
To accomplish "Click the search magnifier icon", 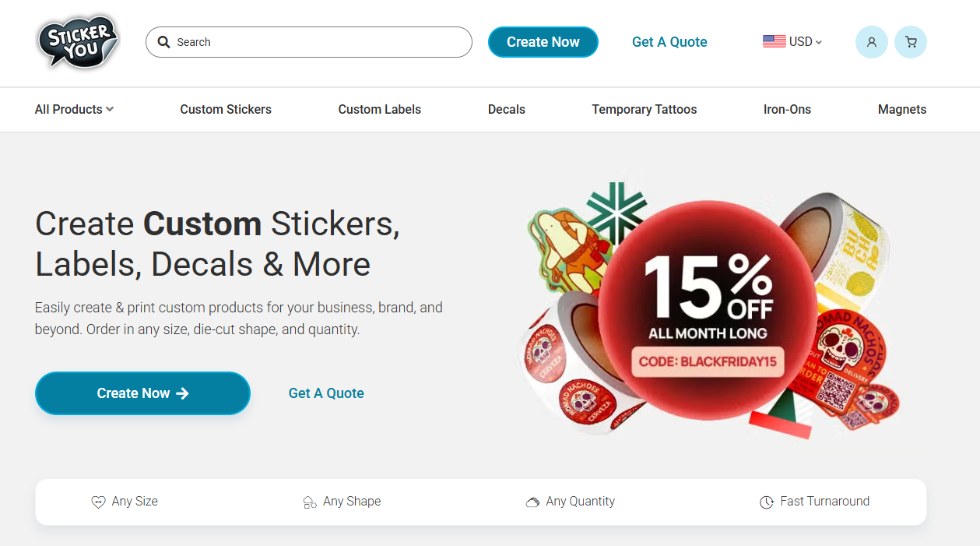I will [163, 42].
